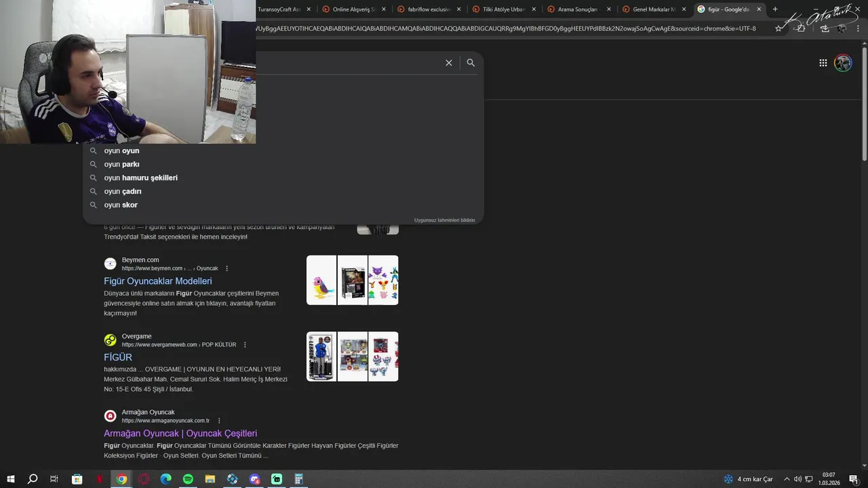Open the '4 cm kar Çar' weather widget
Image resolution: width=868 pixels, height=488 pixels.
point(748,479)
